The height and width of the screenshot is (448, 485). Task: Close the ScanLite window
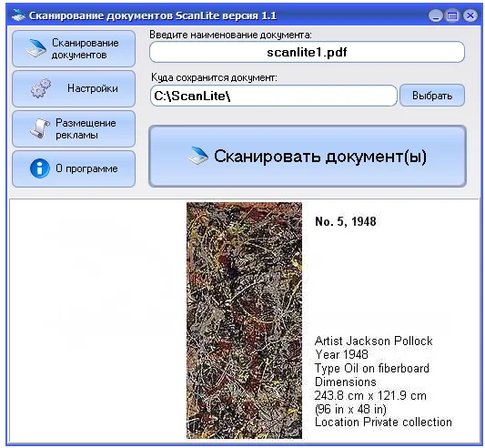470,15
